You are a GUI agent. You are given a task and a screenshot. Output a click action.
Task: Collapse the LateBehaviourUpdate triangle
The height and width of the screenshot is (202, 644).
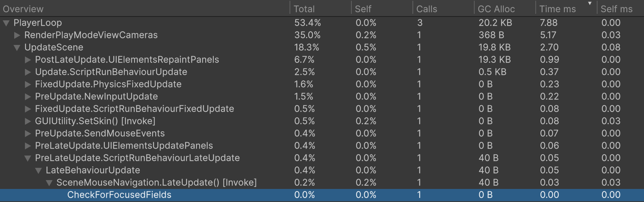[x=38, y=171]
